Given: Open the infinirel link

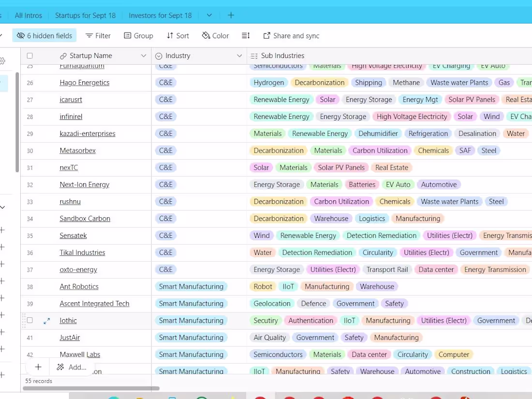Looking at the screenshot, I should tap(71, 117).
